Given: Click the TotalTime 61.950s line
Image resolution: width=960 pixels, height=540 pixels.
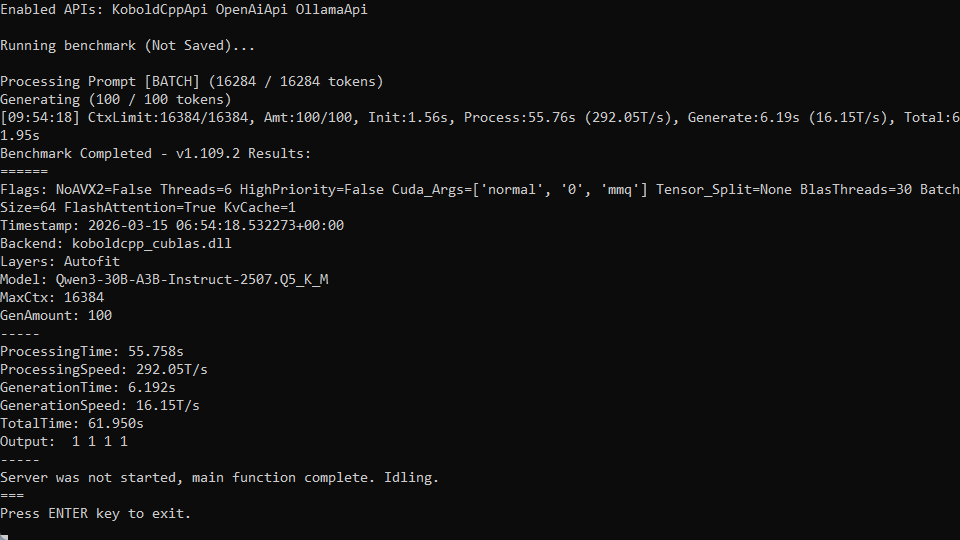Looking at the screenshot, I should coord(72,424).
